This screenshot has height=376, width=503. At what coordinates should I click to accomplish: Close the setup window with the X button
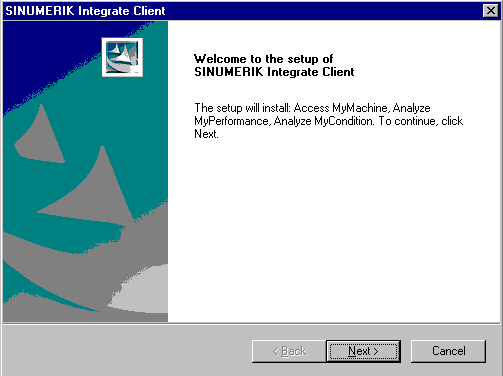click(491, 11)
